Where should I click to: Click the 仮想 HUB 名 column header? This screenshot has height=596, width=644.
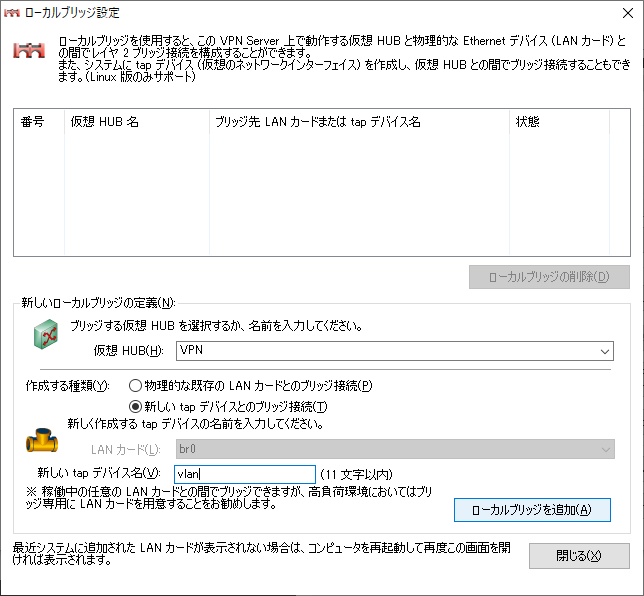[x=137, y=122]
